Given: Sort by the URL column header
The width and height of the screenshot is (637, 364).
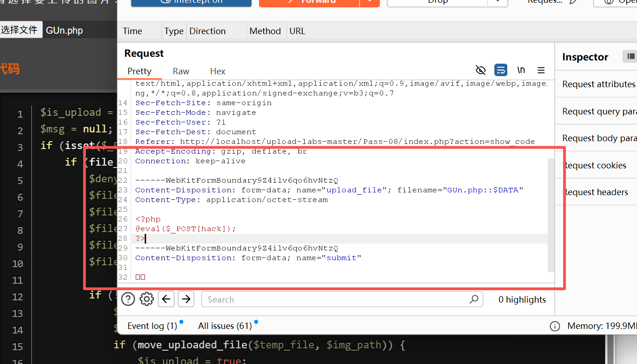Looking at the screenshot, I should click(297, 31).
